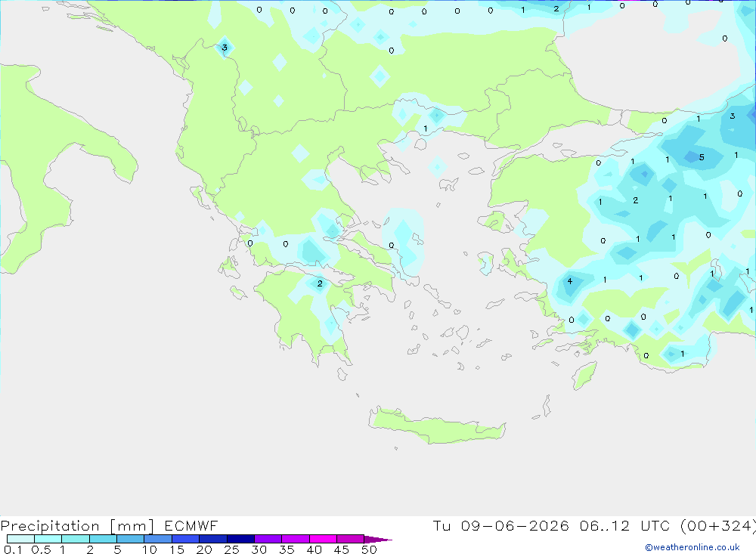The image size is (756, 554).
Task: Click the '10' legend scale label
Action: [x=150, y=549]
